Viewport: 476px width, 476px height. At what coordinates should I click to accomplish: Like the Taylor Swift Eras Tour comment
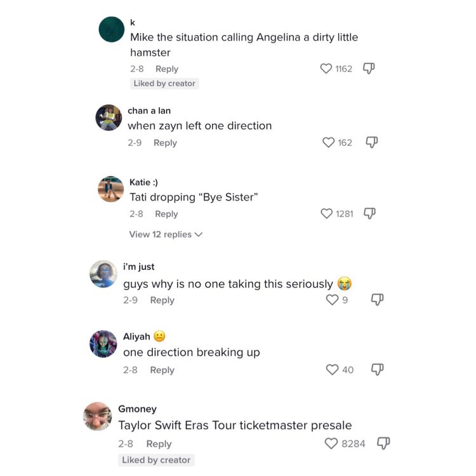coord(331,444)
